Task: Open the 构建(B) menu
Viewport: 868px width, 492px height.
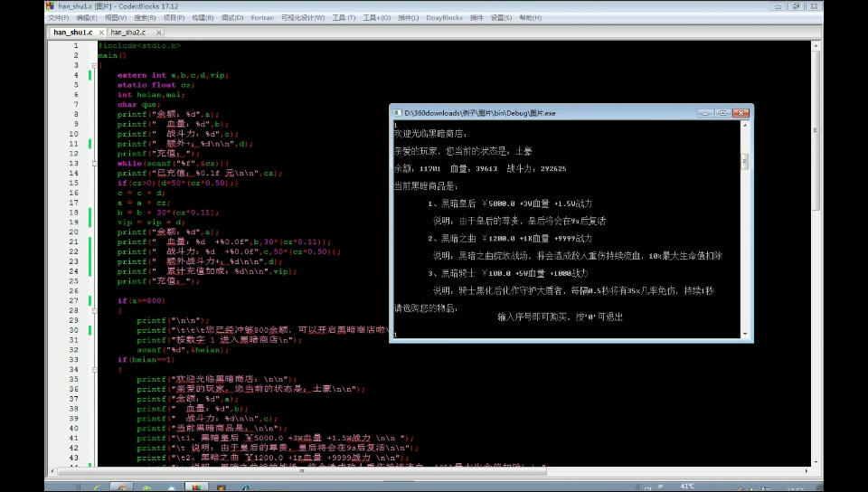Action: click(203, 18)
